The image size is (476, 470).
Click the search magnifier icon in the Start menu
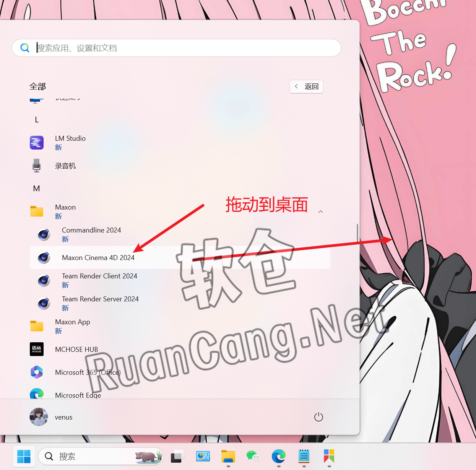click(25, 48)
